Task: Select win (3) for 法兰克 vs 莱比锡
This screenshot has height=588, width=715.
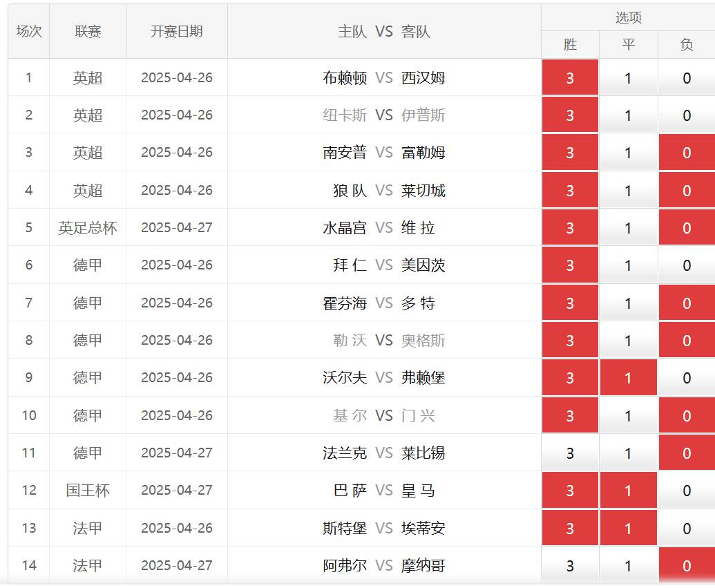Action: 570,453
